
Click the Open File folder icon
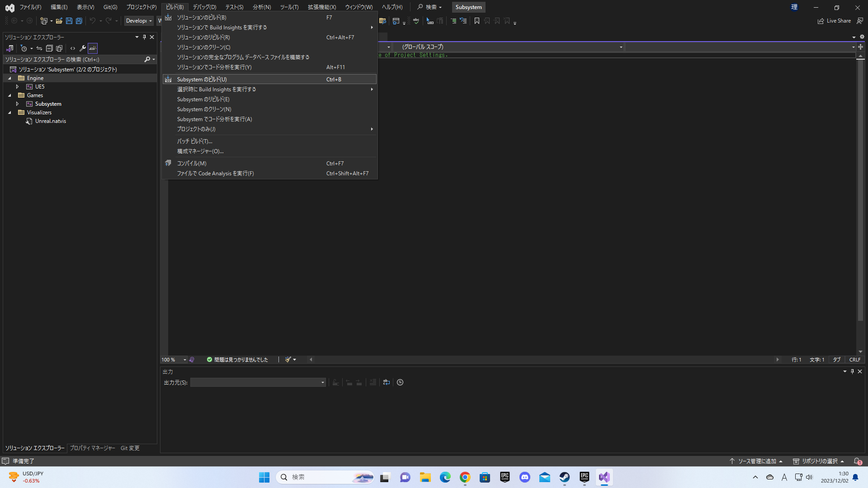point(59,21)
